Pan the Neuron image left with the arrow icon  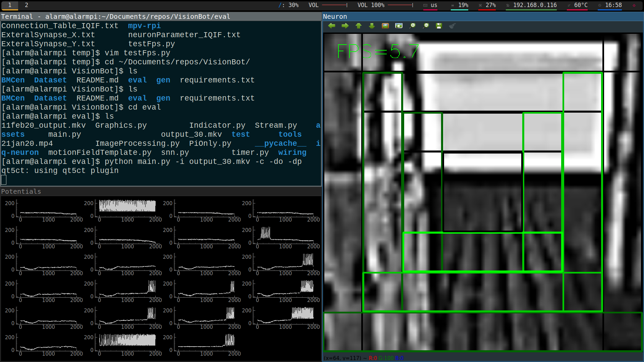pos(332,26)
